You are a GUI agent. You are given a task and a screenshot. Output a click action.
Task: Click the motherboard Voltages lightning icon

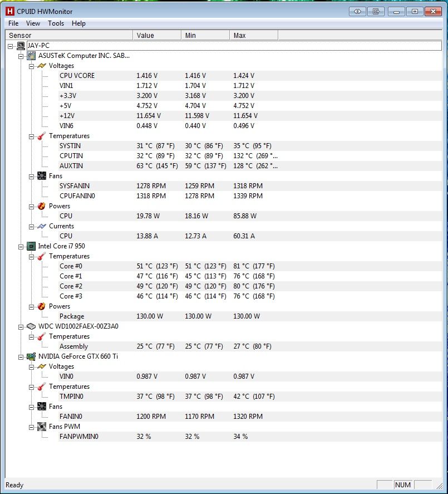coord(42,66)
